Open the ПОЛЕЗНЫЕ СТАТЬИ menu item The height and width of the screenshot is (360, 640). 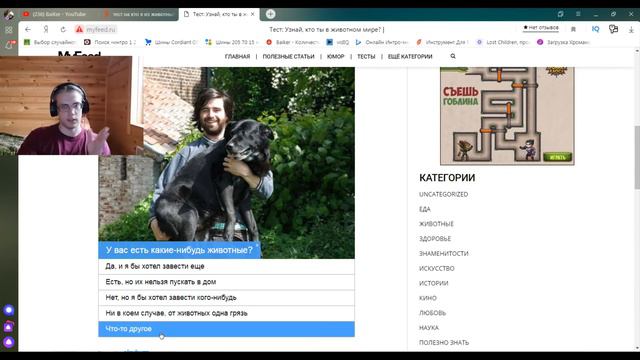[288, 57]
